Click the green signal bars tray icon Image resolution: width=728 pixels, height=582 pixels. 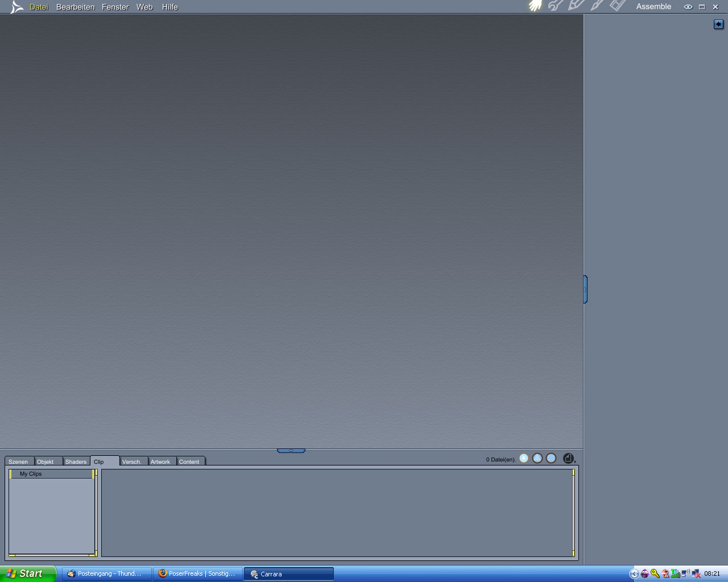click(x=675, y=574)
